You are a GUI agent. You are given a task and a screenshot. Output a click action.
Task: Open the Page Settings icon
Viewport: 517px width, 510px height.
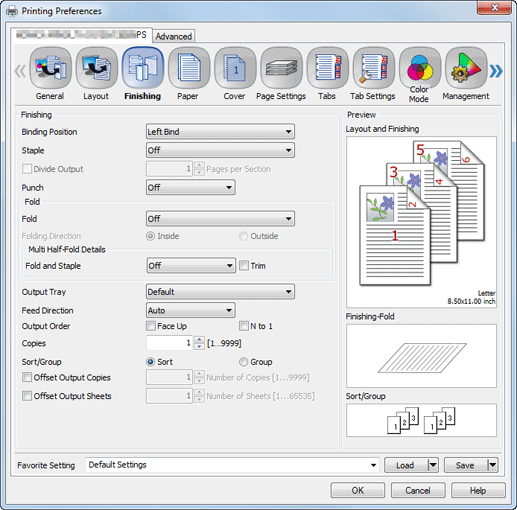point(281,68)
